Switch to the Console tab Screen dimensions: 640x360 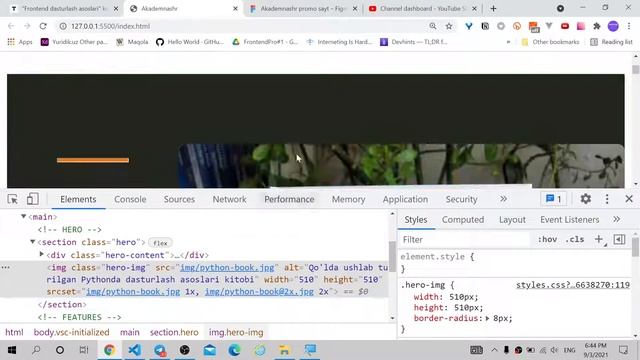130,199
